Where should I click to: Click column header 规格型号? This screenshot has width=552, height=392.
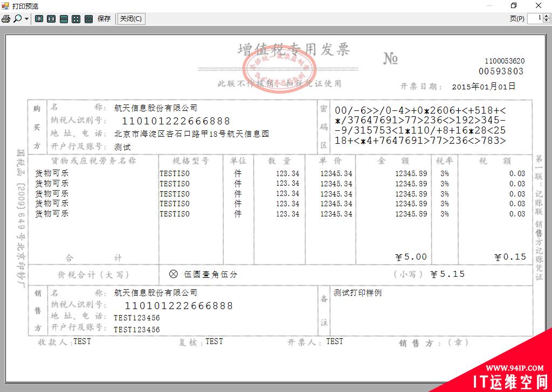191,161
